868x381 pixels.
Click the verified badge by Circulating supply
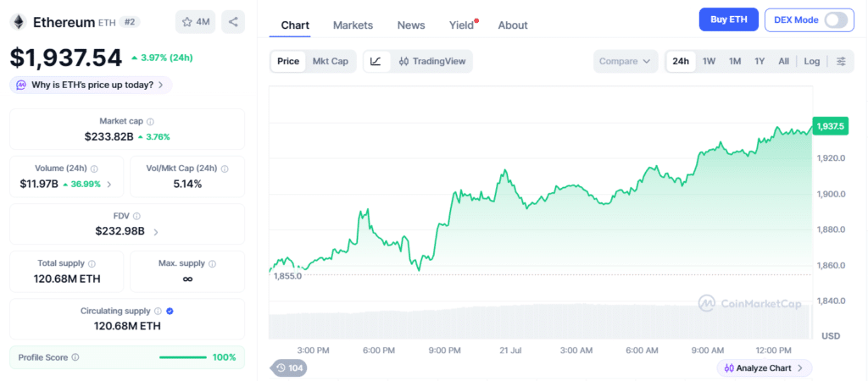pyautogui.click(x=170, y=312)
